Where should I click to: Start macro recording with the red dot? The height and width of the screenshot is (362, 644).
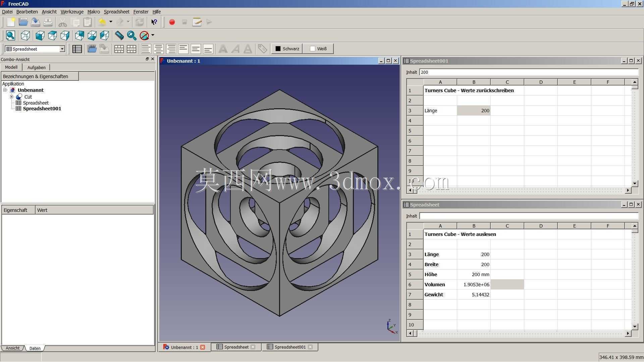(172, 22)
